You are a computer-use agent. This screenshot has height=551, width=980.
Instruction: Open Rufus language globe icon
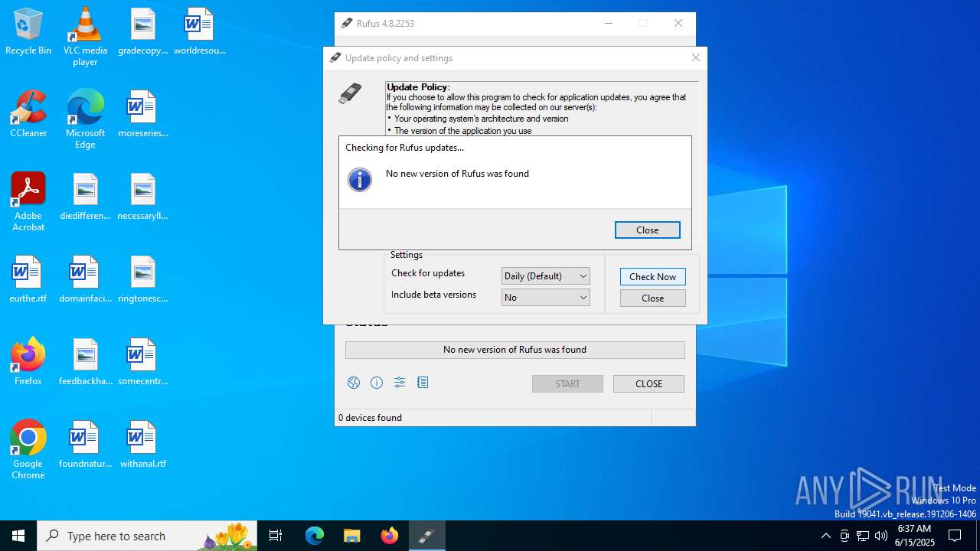[354, 383]
